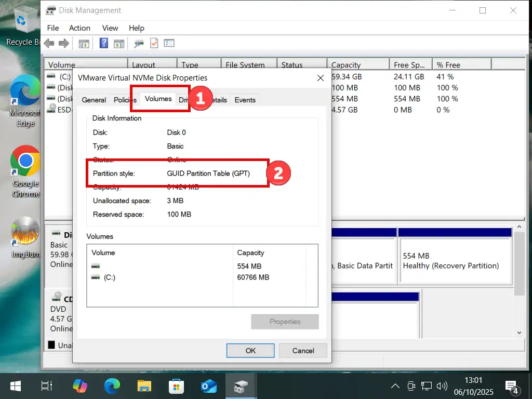Cancel the disk properties dialog
Viewport: 532px width, 399px height.
tap(303, 351)
